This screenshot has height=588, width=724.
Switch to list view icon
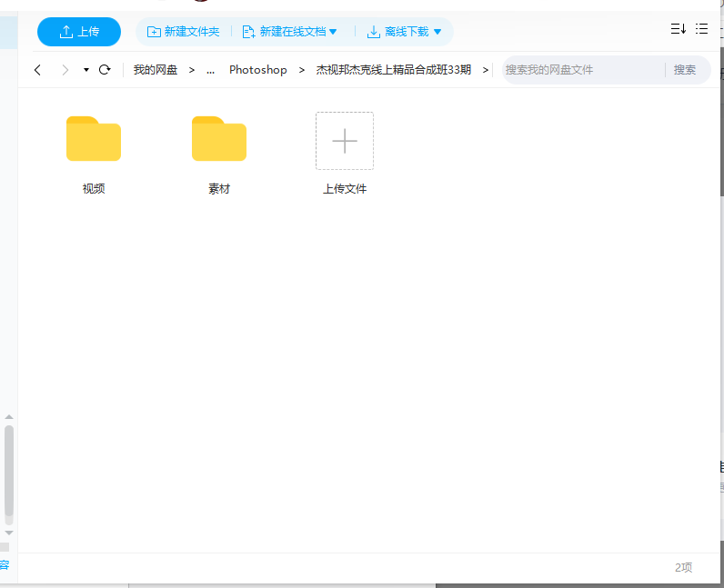coord(701,29)
